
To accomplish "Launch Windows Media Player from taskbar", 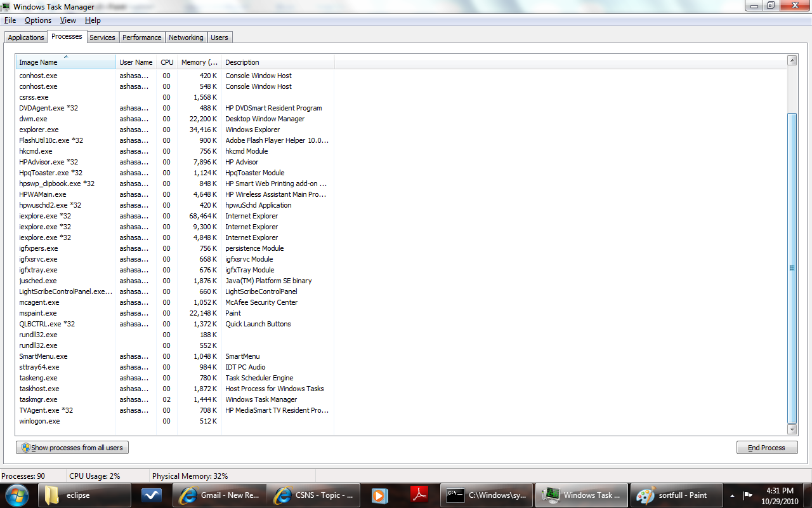I will click(x=379, y=495).
